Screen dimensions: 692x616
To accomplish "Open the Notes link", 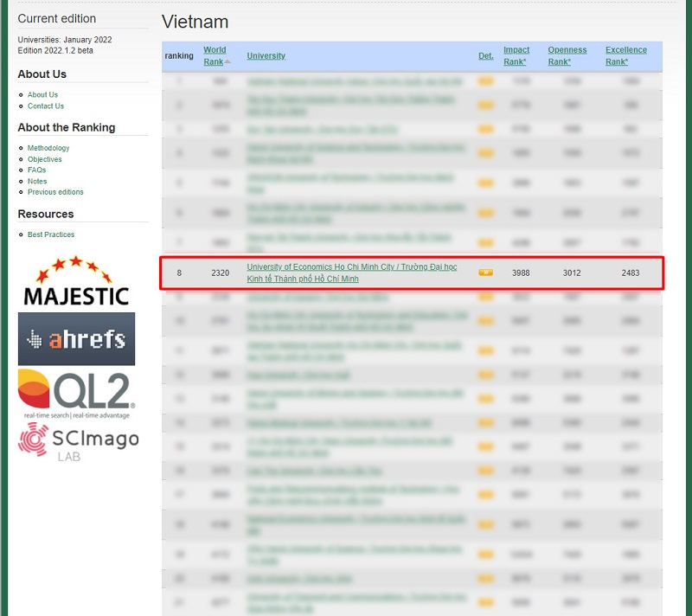I will pyautogui.click(x=37, y=182).
